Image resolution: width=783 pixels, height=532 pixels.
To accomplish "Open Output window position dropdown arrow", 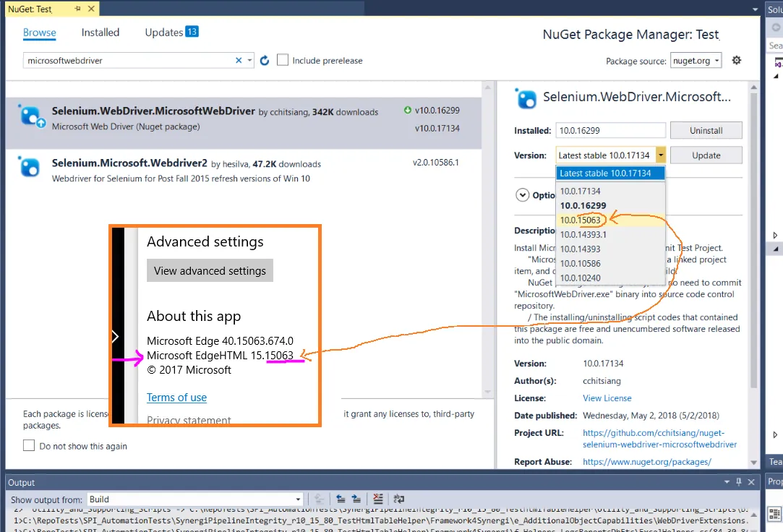I will point(727,482).
